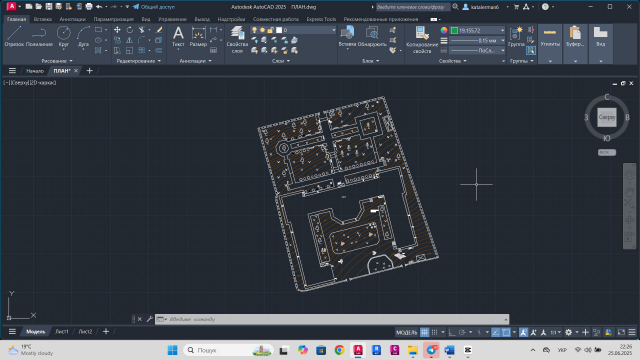Click the white layer color swatch
The height and width of the screenshot is (360, 640).
(279, 30)
